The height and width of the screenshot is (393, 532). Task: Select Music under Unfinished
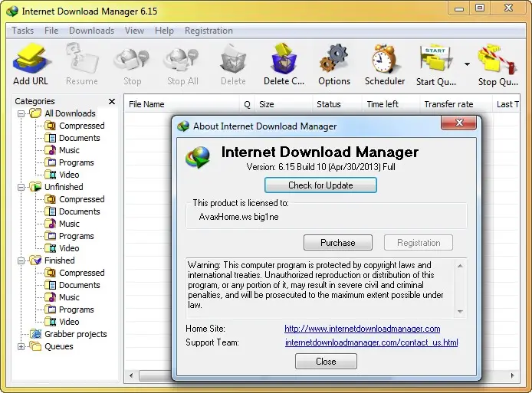pyautogui.click(x=69, y=224)
